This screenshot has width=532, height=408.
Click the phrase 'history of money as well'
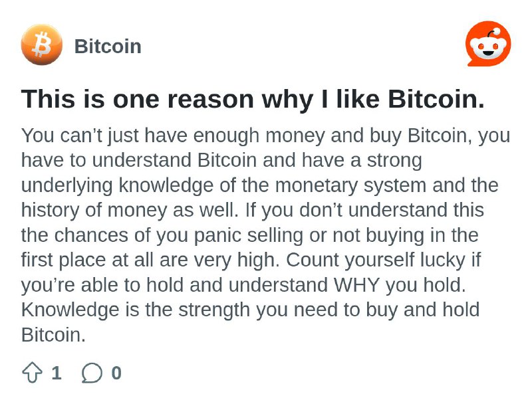point(128,210)
